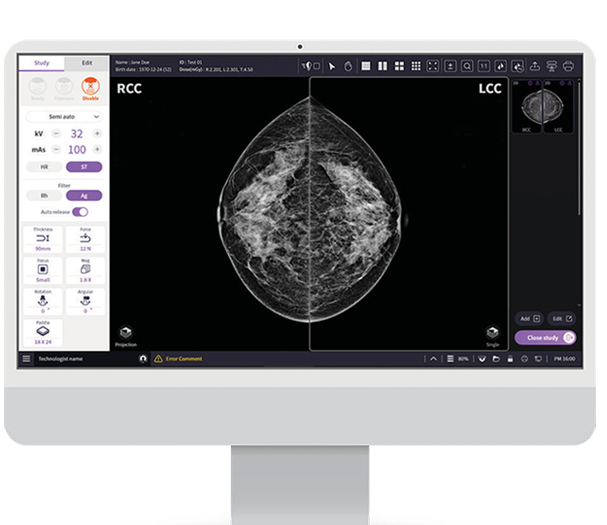Viewport: 607px width, 525px height.
Task: Activate the magnifier zoom tool
Action: point(467,66)
